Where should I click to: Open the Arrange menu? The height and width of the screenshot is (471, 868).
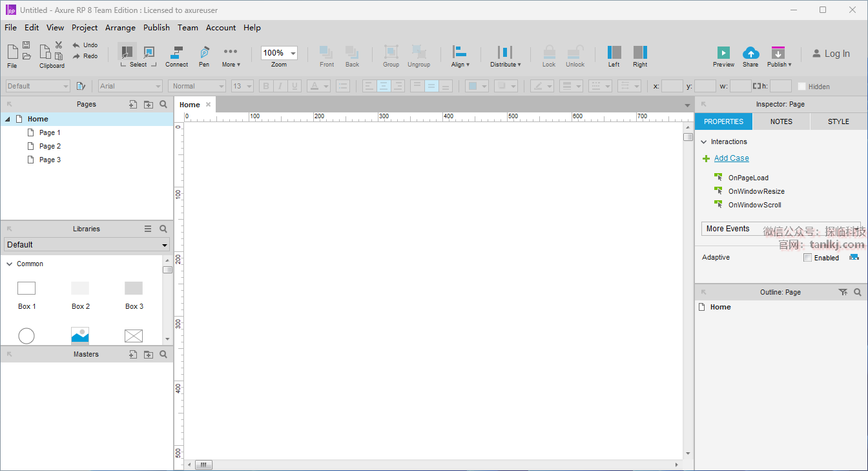[x=120, y=28]
